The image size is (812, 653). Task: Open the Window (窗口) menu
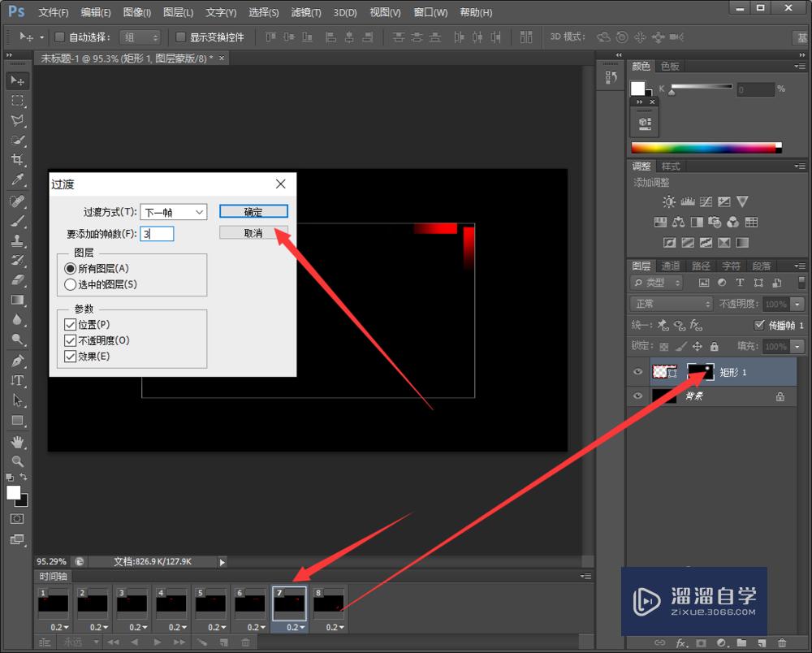(x=430, y=12)
